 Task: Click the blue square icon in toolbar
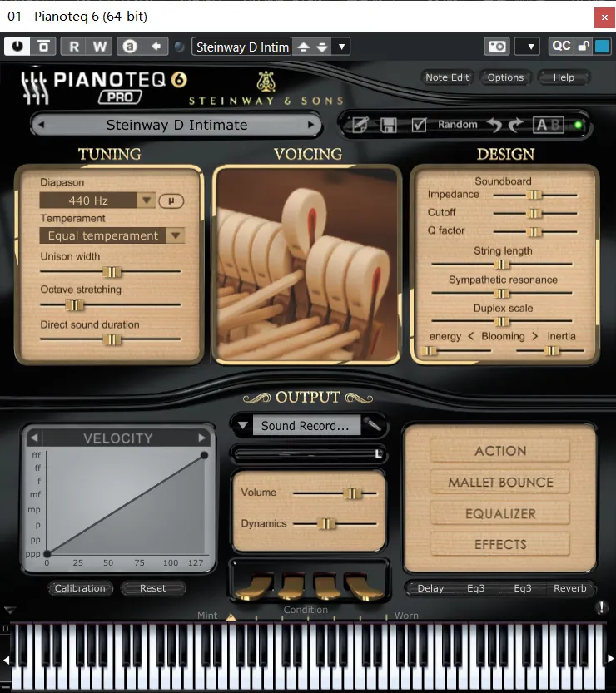(x=602, y=46)
